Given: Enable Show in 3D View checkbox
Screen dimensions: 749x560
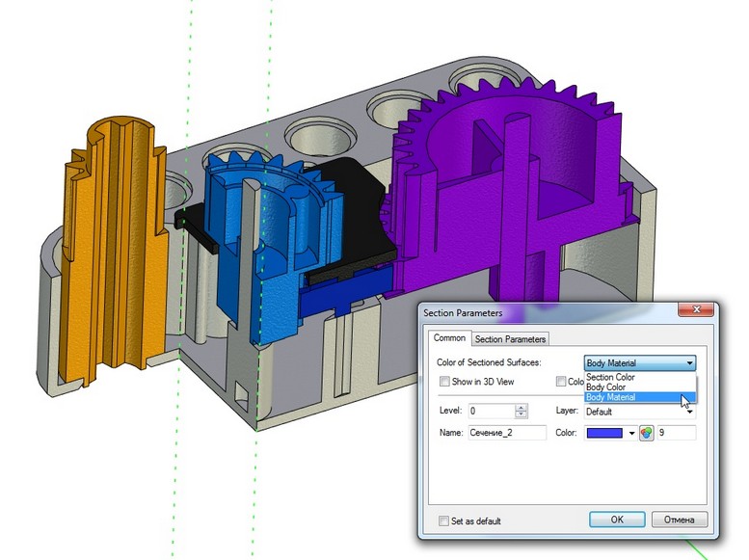Looking at the screenshot, I should point(444,382).
